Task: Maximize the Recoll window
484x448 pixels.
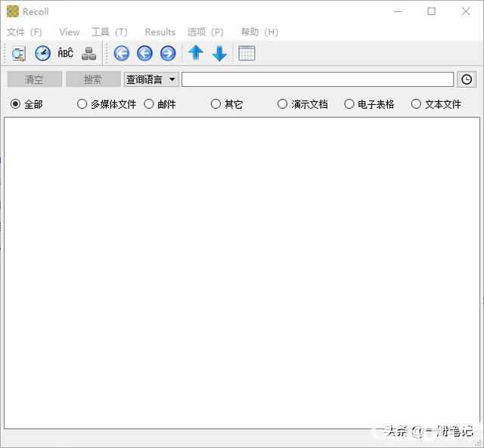Action: tap(432, 12)
